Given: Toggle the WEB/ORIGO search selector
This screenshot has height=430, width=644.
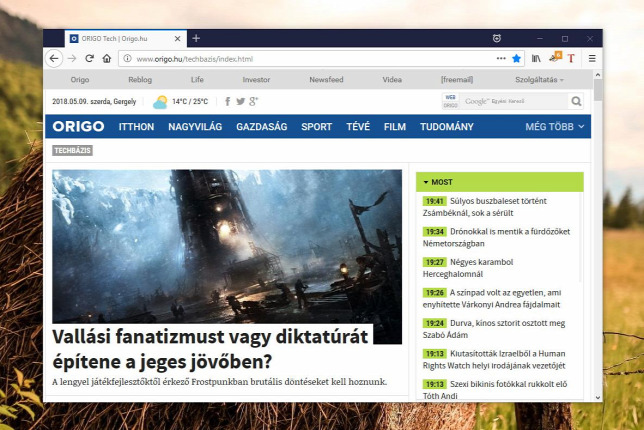Looking at the screenshot, I should (450, 101).
